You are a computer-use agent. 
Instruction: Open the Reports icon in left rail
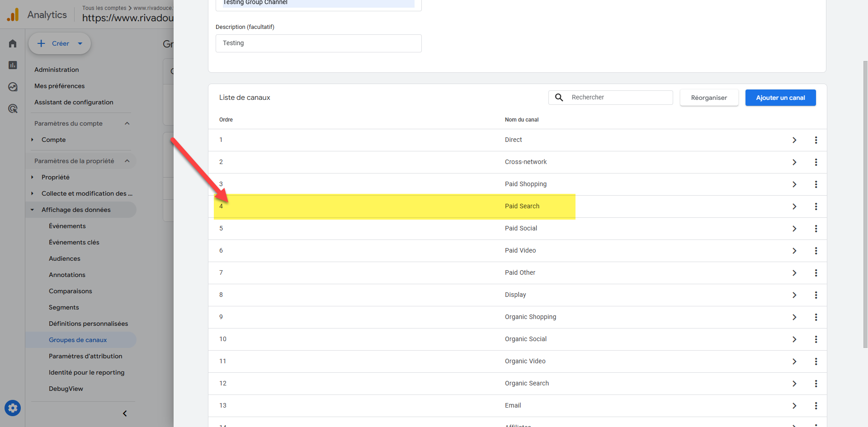tap(13, 65)
